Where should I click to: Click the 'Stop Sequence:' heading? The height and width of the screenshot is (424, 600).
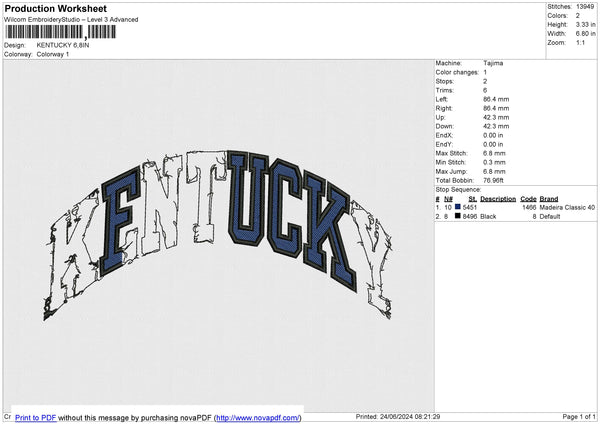pyautogui.click(x=458, y=190)
